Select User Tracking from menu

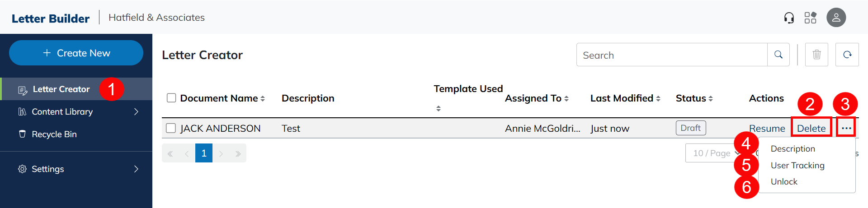pos(797,165)
